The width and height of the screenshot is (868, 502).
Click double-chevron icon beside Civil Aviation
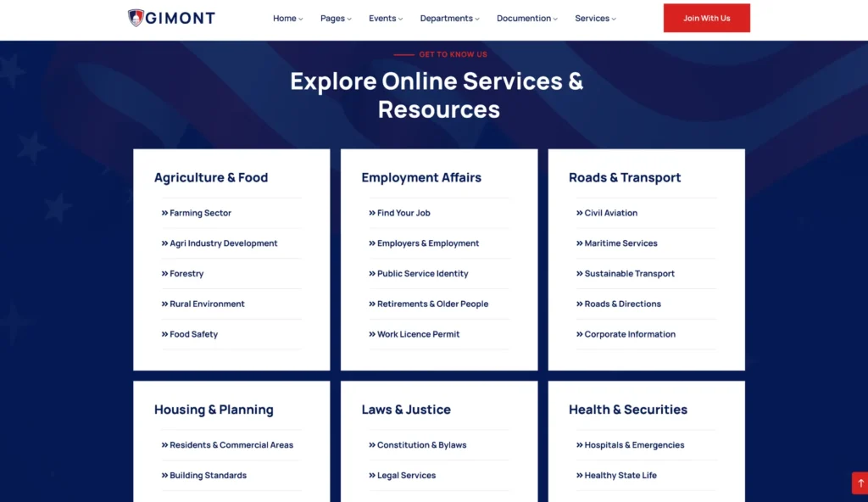[x=580, y=214]
